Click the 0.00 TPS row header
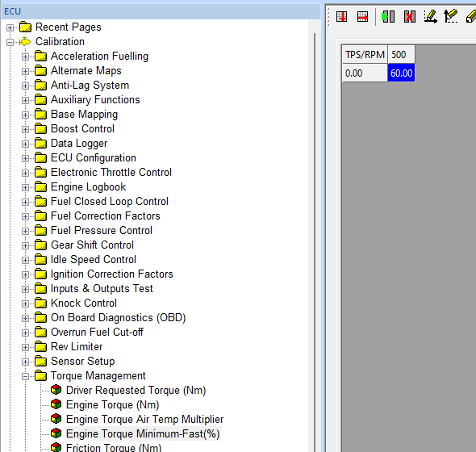 (x=365, y=73)
